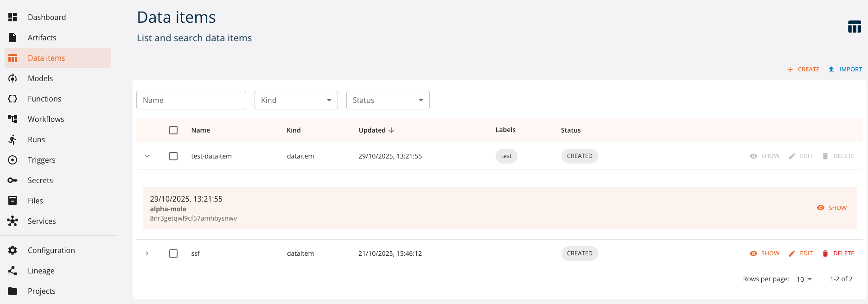Viewport: 868px width, 304px height.
Task: Click the Workflows icon in sidebar
Action: tap(13, 119)
